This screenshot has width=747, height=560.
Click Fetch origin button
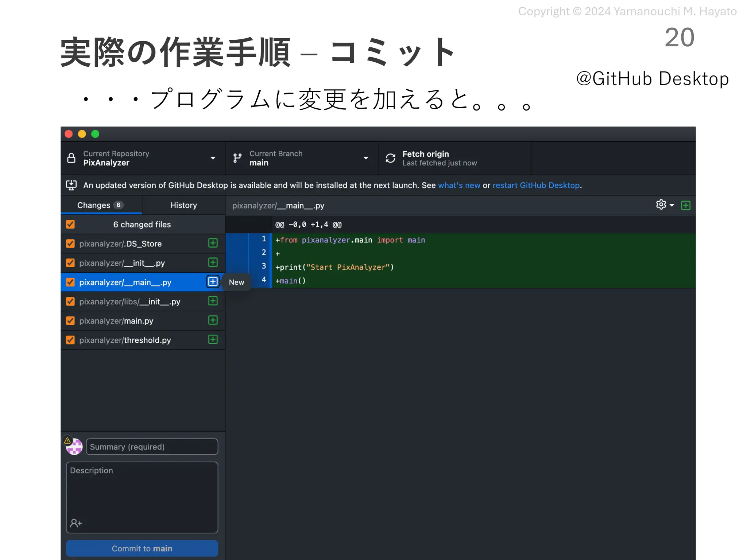[x=454, y=158]
